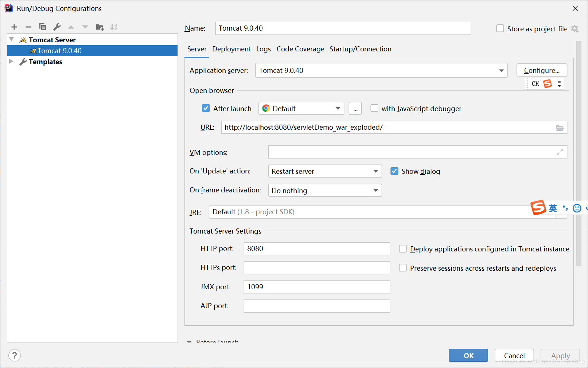
Task: Uncheck Show dialog checkbox
Action: (x=394, y=171)
